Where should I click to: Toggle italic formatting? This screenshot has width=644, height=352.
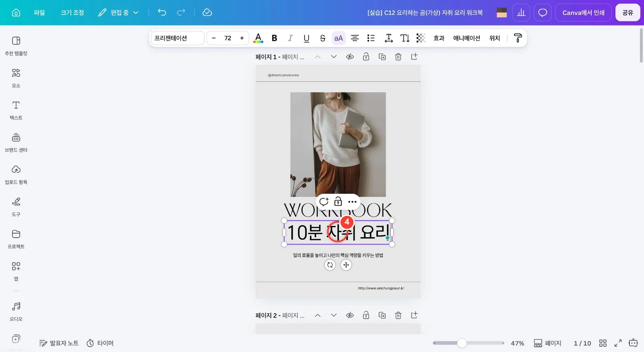290,38
